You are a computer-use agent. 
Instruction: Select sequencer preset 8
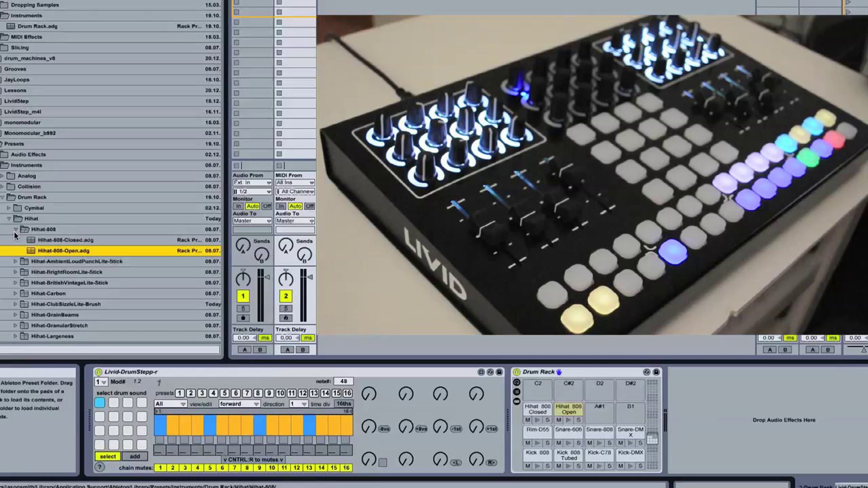click(x=258, y=393)
